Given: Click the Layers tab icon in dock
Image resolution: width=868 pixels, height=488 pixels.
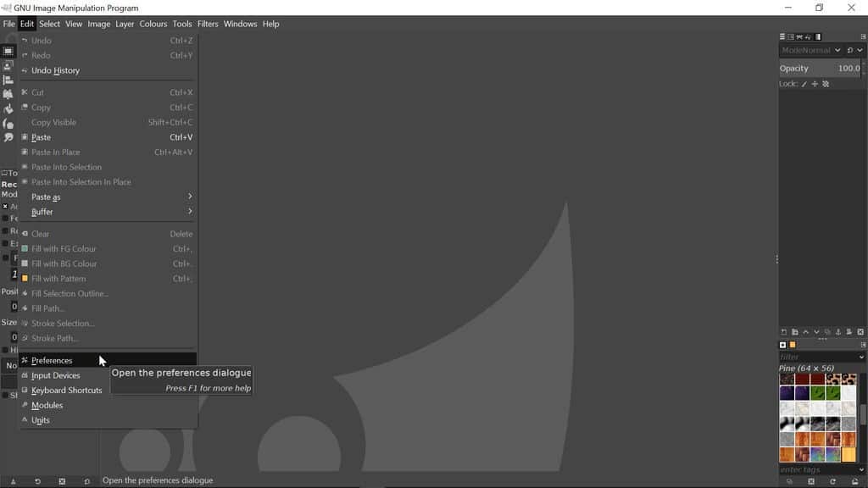Looking at the screenshot, I should (x=782, y=36).
